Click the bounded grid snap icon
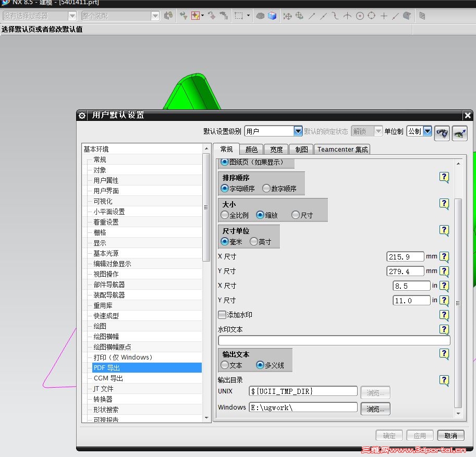The image size is (476, 457). [422, 16]
